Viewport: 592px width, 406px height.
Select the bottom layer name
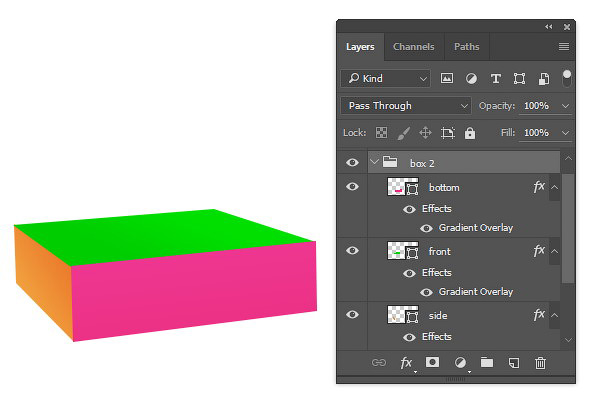tap(444, 187)
